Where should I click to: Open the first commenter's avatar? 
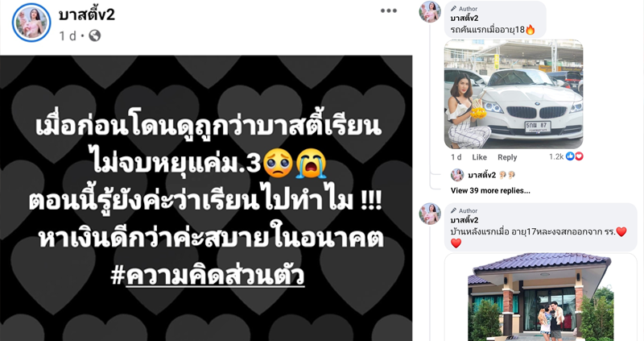pos(430,11)
